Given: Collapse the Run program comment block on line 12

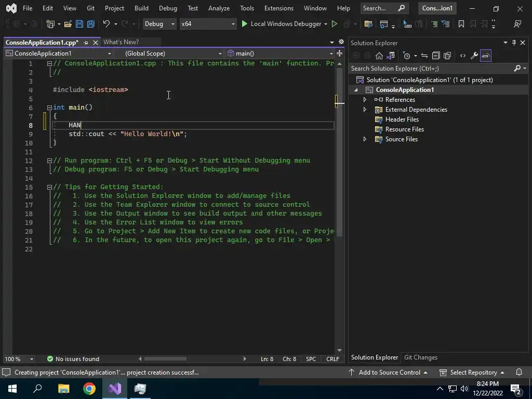Looking at the screenshot, I should [49, 161].
